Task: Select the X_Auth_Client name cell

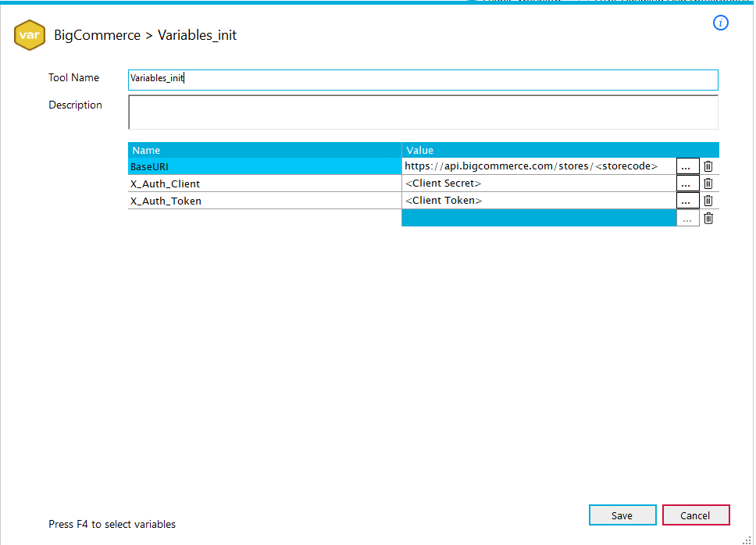Action: click(265, 183)
